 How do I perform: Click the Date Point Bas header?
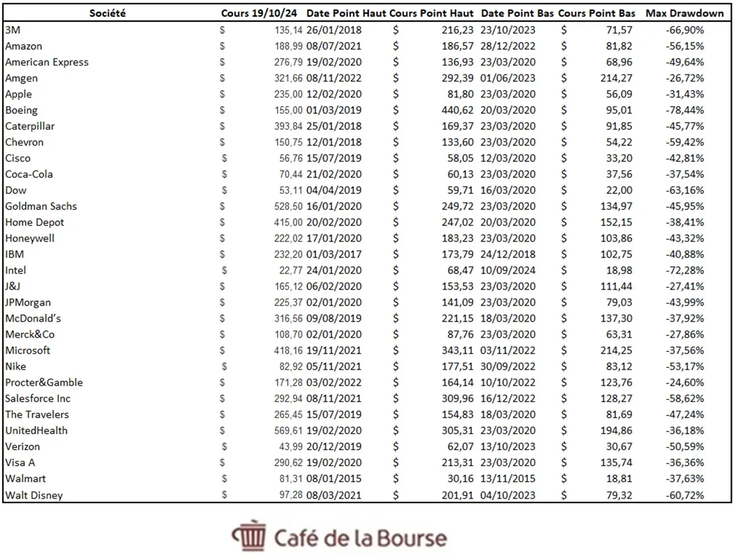pyautogui.click(x=518, y=13)
